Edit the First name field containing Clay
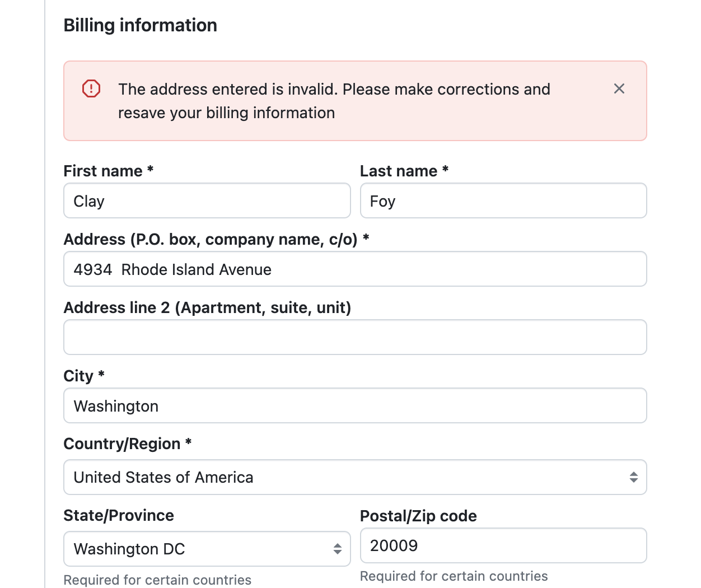 tap(207, 200)
